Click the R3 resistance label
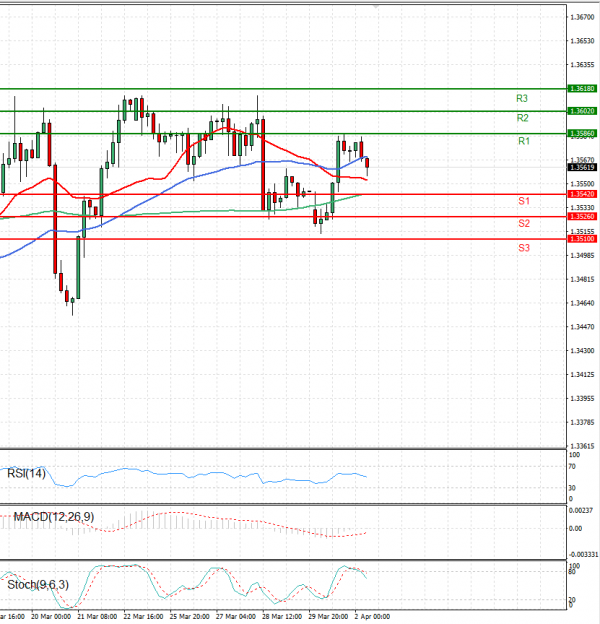The height and width of the screenshot is (624, 600). [522, 98]
